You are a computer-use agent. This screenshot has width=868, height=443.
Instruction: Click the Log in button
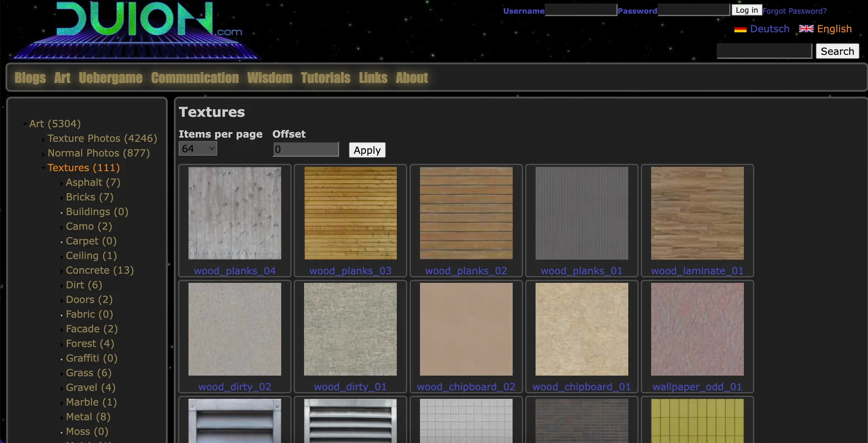point(746,10)
